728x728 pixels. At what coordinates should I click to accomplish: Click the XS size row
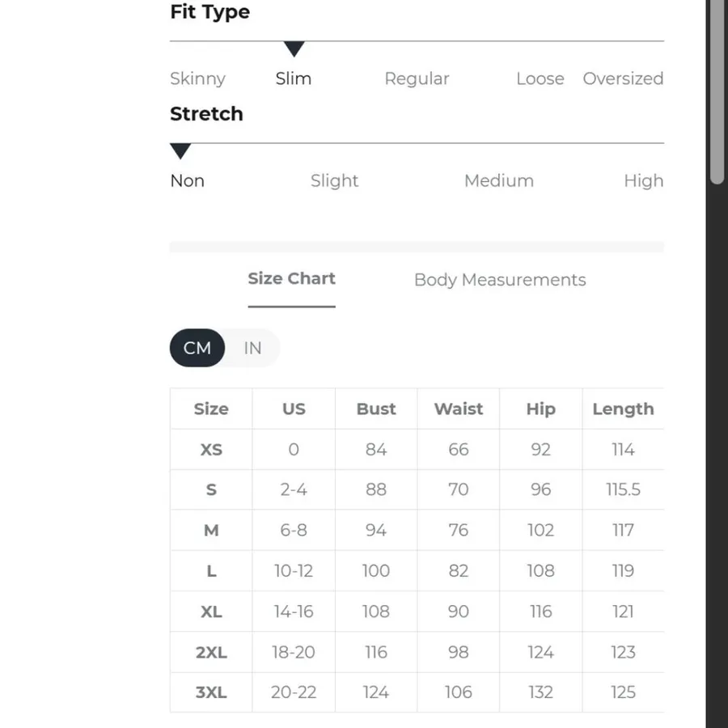coord(417,450)
